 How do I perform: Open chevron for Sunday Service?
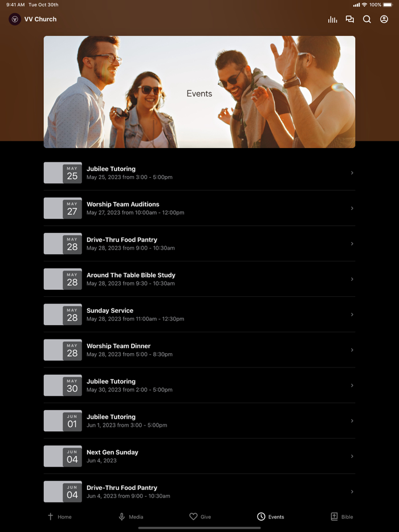[x=352, y=314]
